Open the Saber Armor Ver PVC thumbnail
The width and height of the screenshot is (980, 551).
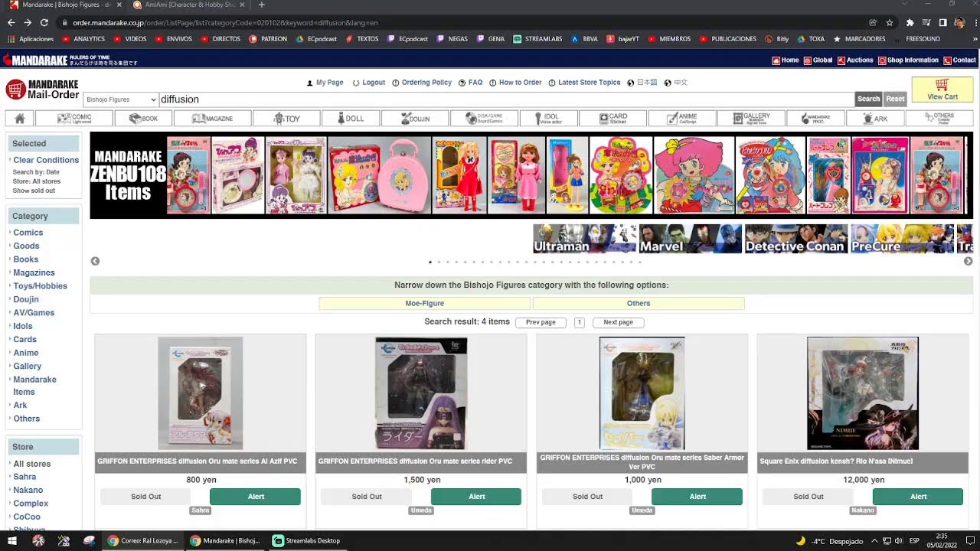pyautogui.click(x=642, y=393)
